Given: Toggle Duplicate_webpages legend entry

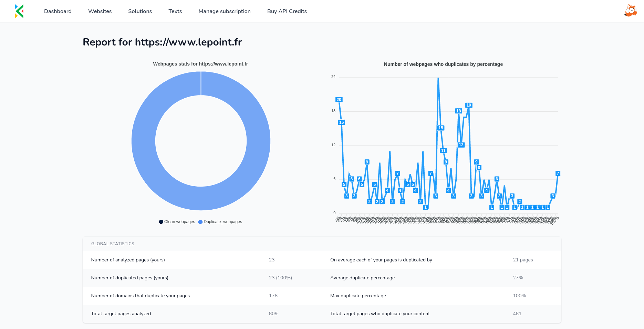Looking at the screenshot, I should (x=220, y=222).
